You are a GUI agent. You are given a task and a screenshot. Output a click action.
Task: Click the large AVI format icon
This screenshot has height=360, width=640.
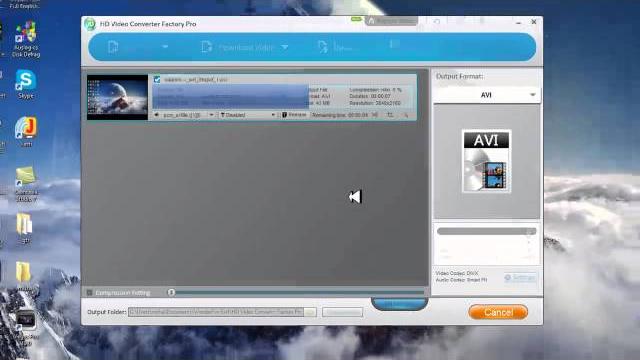click(x=487, y=161)
